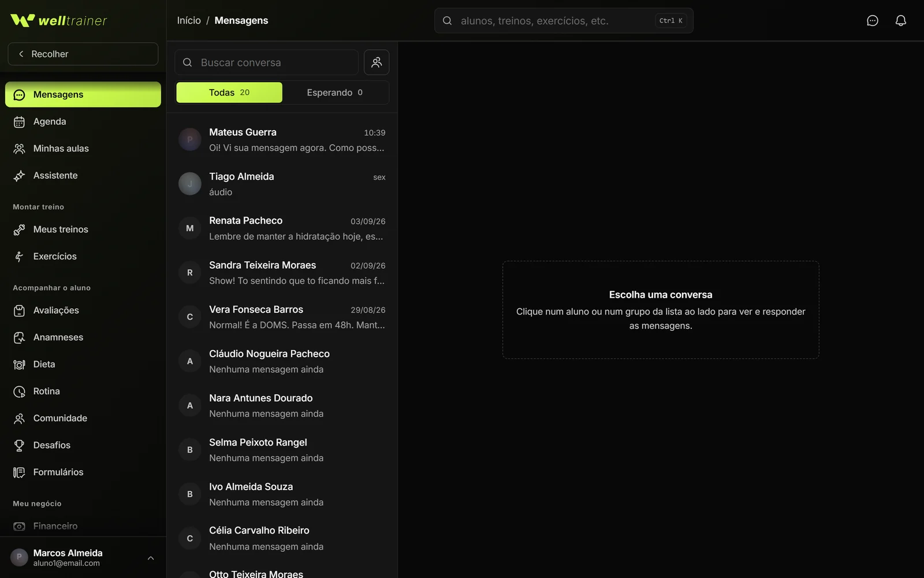Select Ivo Almeida Souza conversation
924x578 pixels.
(x=282, y=494)
